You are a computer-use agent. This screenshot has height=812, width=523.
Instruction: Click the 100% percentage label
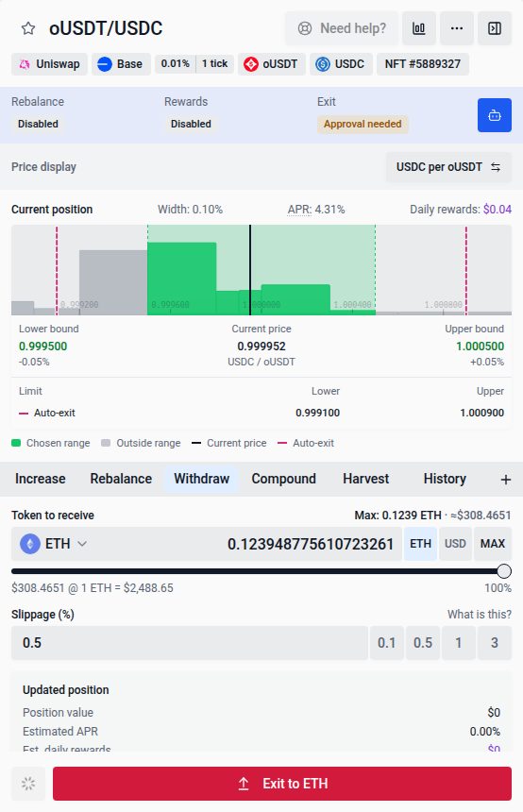pyautogui.click(x=498, y=588)
